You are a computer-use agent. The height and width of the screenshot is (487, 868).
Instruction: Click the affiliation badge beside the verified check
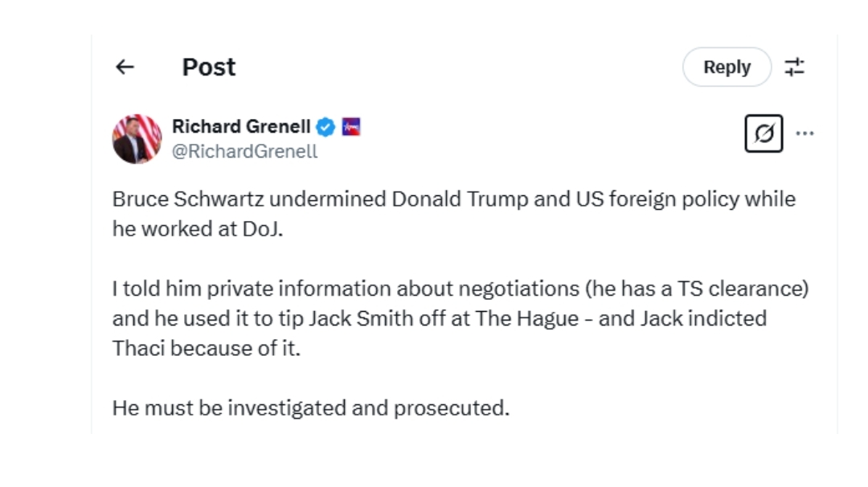[351, 127]
